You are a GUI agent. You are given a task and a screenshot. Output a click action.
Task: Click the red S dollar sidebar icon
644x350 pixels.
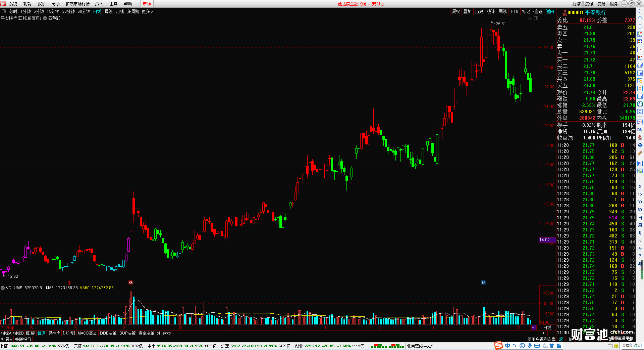click(640, 137)
